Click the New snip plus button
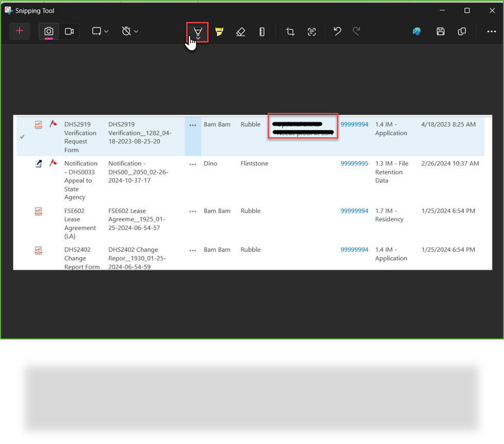This screenshot has height=444, width=504. click(20, 31)
